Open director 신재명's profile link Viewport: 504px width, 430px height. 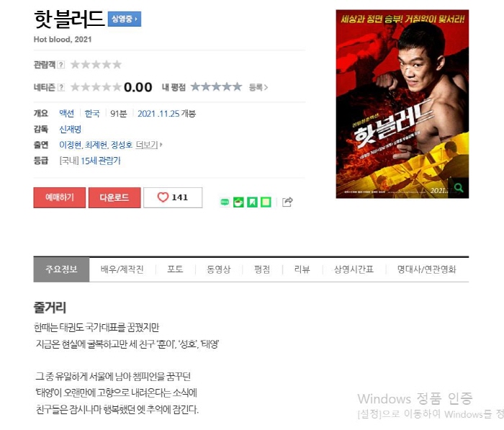(x=70, y=130)
